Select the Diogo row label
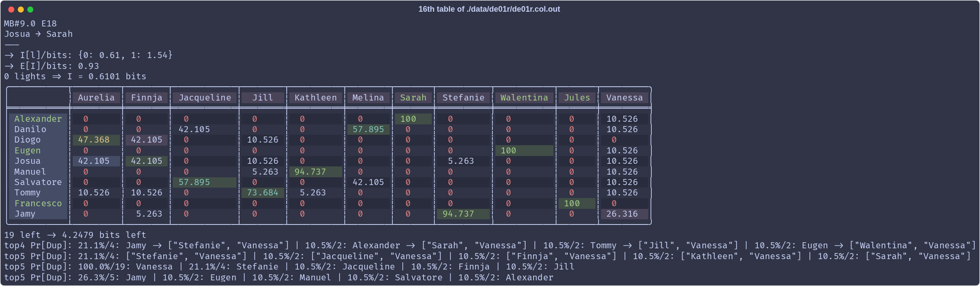The width and height of the screenshot is (980, 286). pos(38,140)
